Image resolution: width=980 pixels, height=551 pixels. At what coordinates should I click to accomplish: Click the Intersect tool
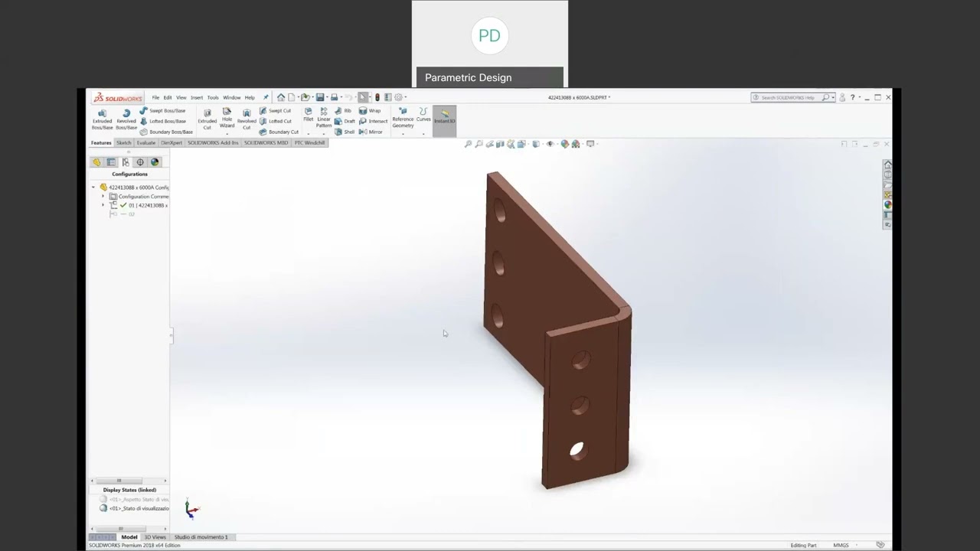pyautogui.click(x=374, y=121)
